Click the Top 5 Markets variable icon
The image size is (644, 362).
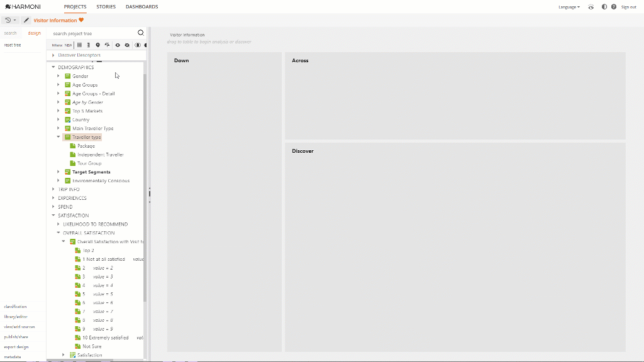tap(68, 111)
